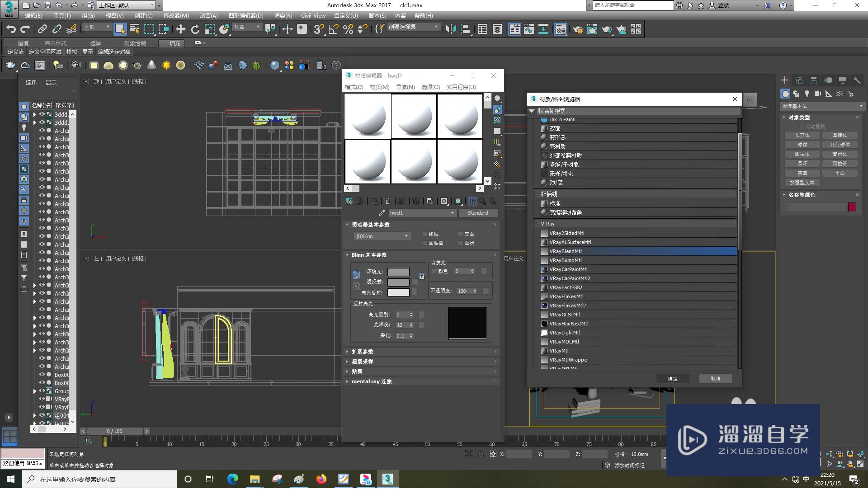Open material editor options menu

[x=429, y=87]
